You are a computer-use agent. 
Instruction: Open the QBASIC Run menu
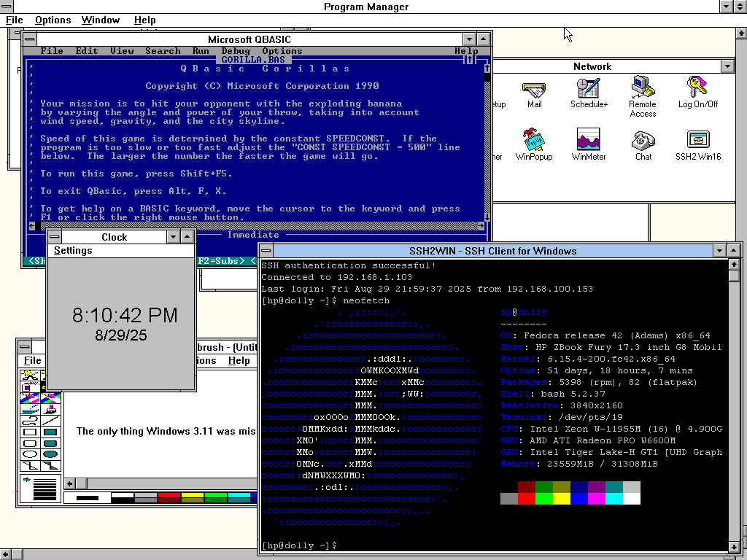pyautogui.click(x=201, y=51)
